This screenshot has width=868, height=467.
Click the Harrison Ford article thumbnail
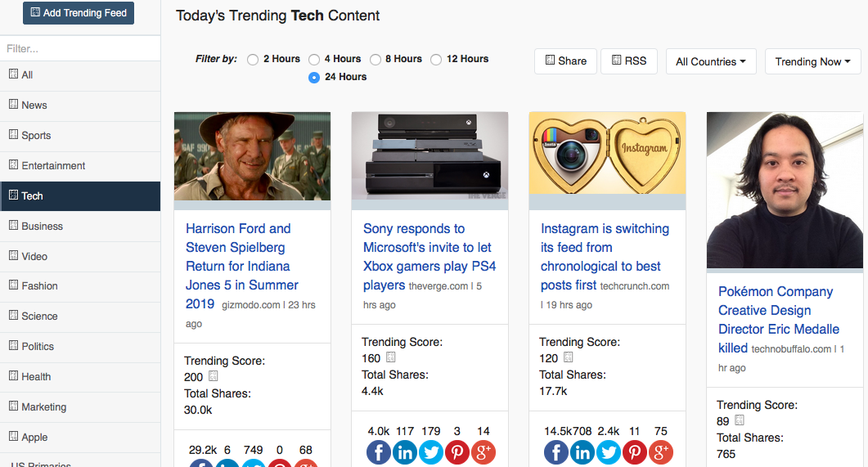(253, 156)
